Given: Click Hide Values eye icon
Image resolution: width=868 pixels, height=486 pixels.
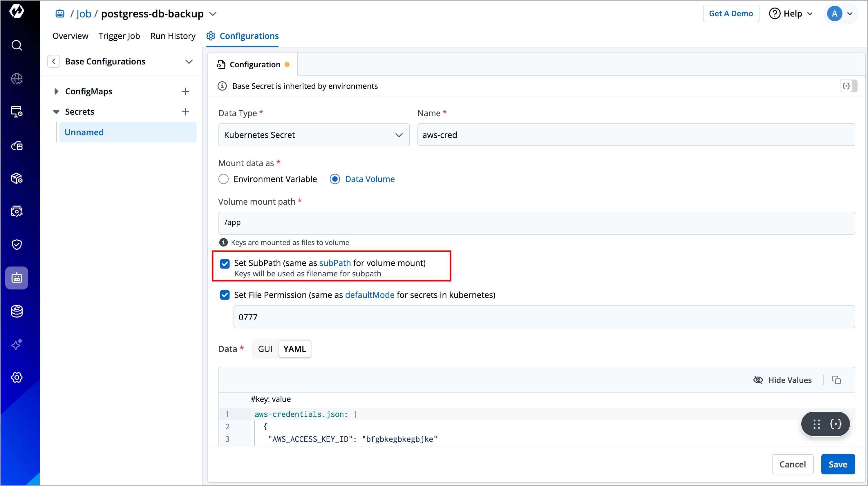Looking at the screenshot, I should point(758,380).
